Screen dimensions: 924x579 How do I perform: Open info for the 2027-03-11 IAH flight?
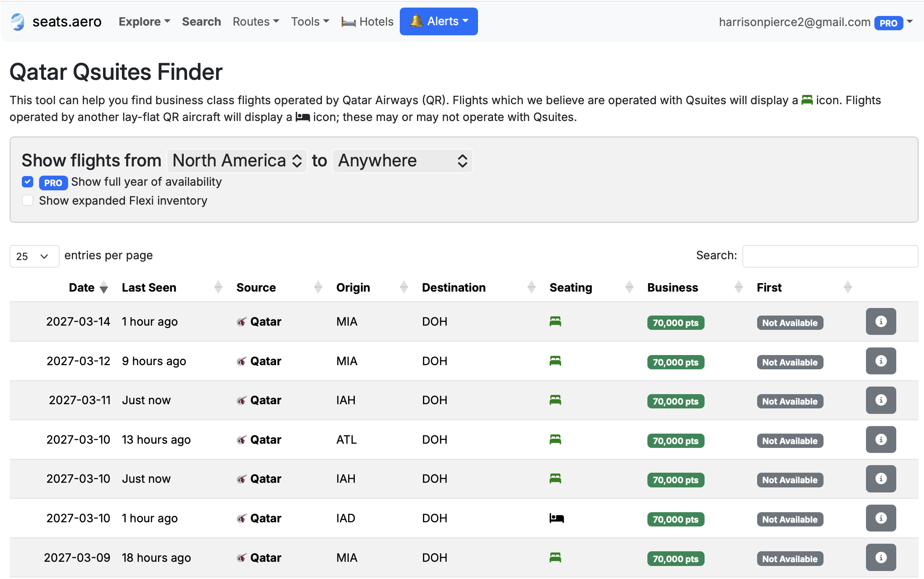click(x=881, y=400)
